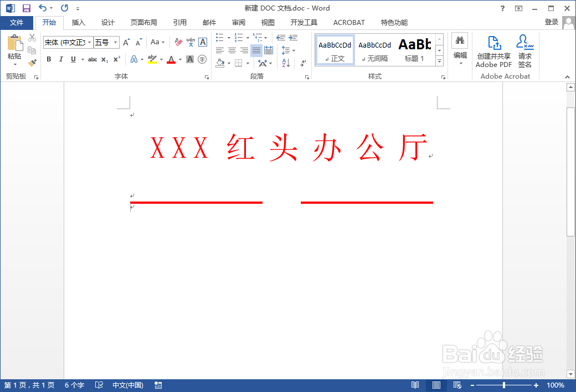Click the word count 6 个字 in status bar
Image resolution: width=576 pixels, height=392 pixels.
[x=74, y=385]
